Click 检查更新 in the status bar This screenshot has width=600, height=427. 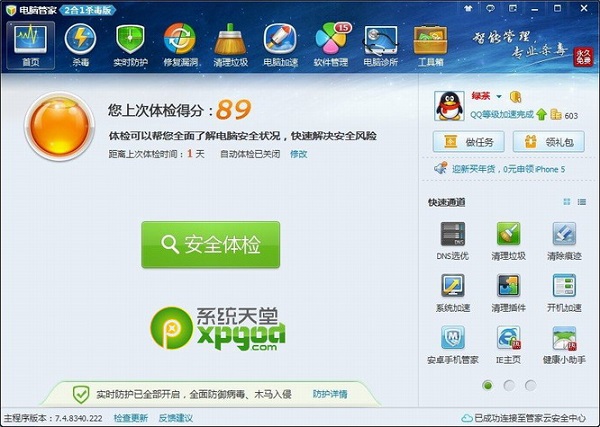pos(130,418)
